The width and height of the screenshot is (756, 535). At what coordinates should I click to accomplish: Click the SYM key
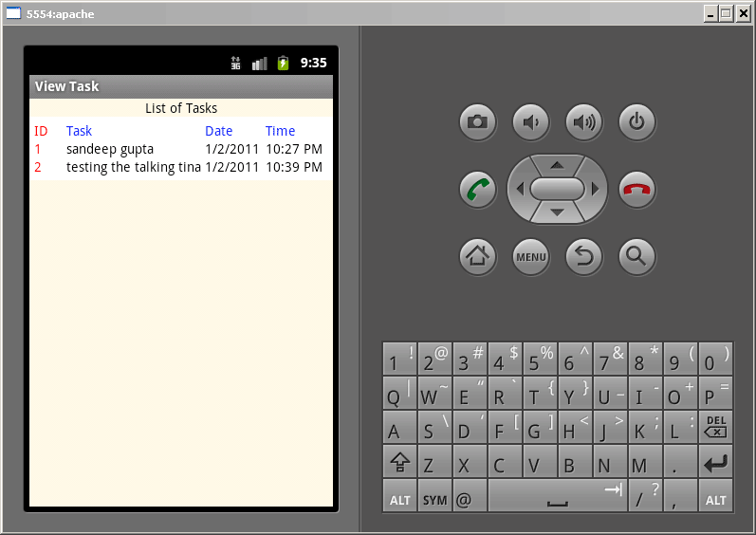(x=434, y=495)
